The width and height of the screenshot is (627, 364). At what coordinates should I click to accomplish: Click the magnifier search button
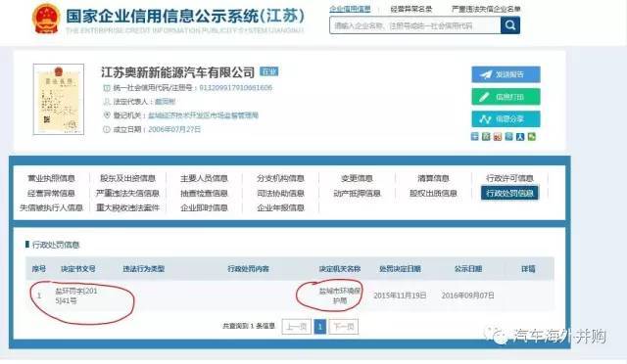point(510,25)
